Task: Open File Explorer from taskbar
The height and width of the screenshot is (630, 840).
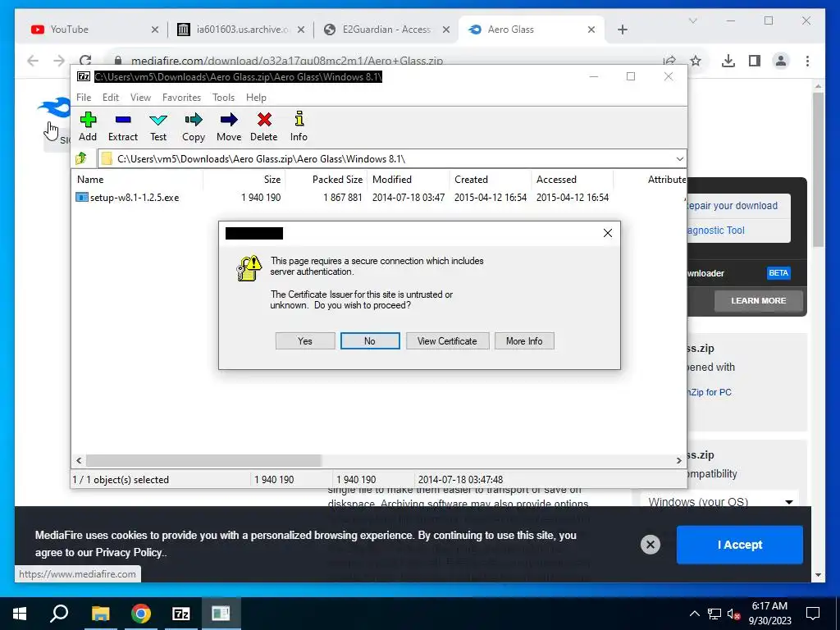Action: (100, 614)
